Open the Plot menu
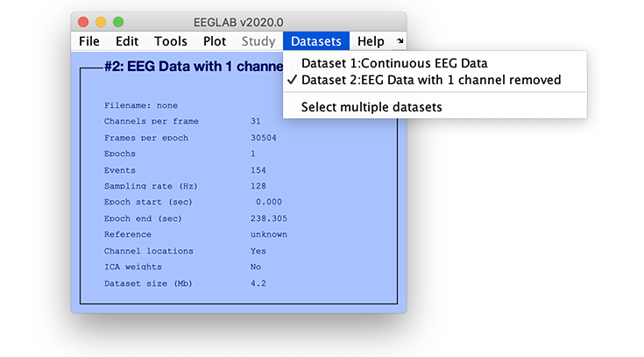 pyautogui.click(x=215, y=41)
